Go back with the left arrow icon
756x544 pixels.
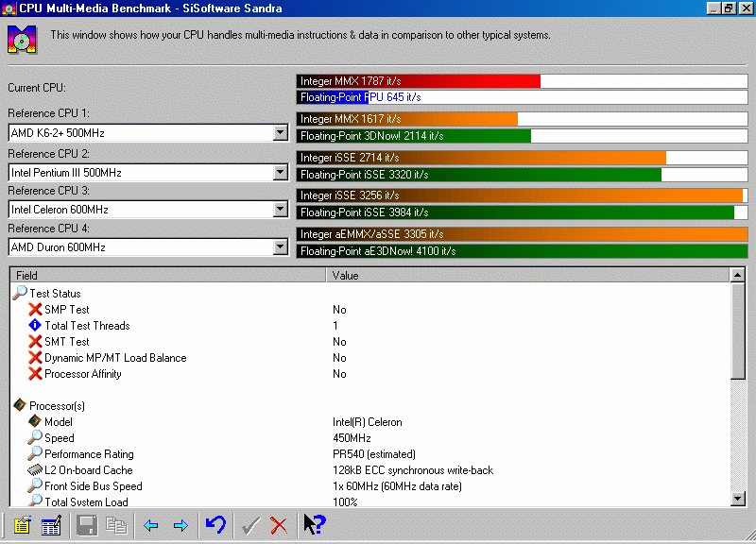(x=151, y=525)
